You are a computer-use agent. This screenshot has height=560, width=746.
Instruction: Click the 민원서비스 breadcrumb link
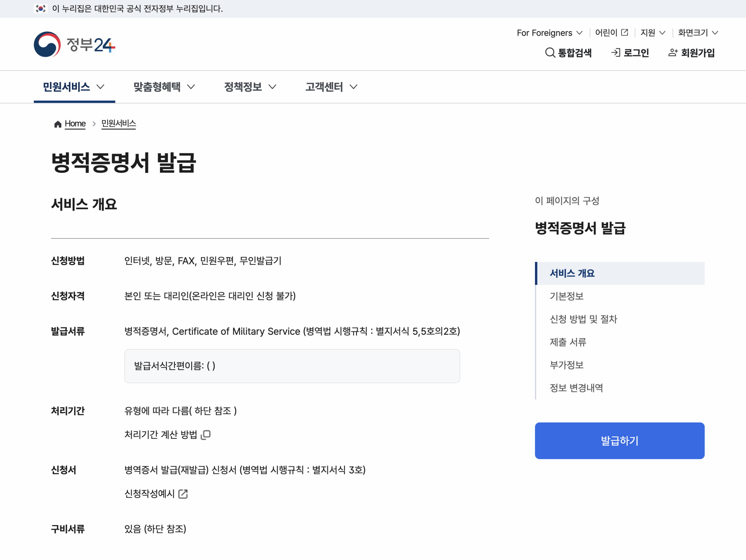(119, 124)
